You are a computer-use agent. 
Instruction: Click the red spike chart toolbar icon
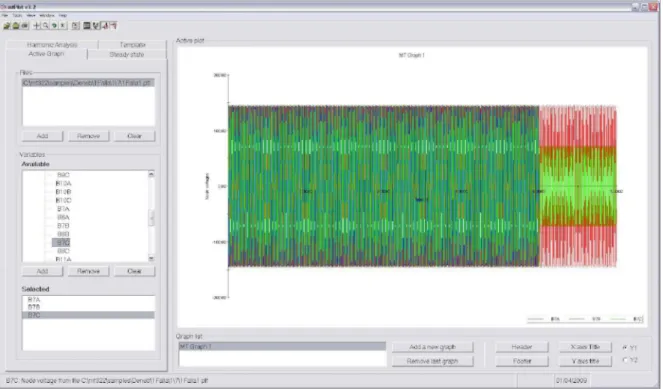click(x=105, y=26)
